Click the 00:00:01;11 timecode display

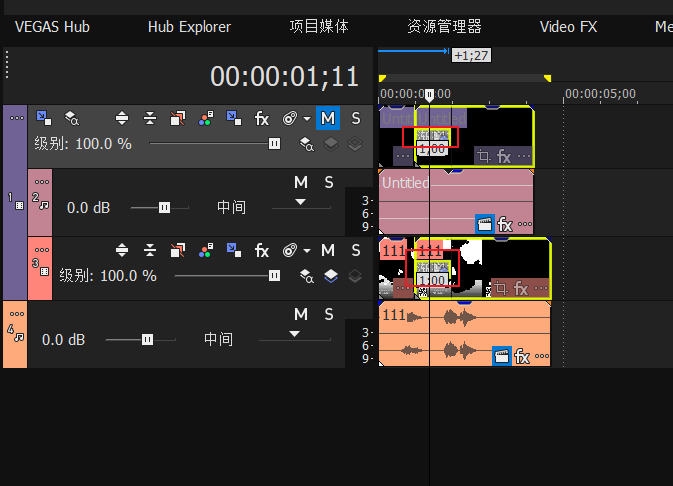[284, 77]
